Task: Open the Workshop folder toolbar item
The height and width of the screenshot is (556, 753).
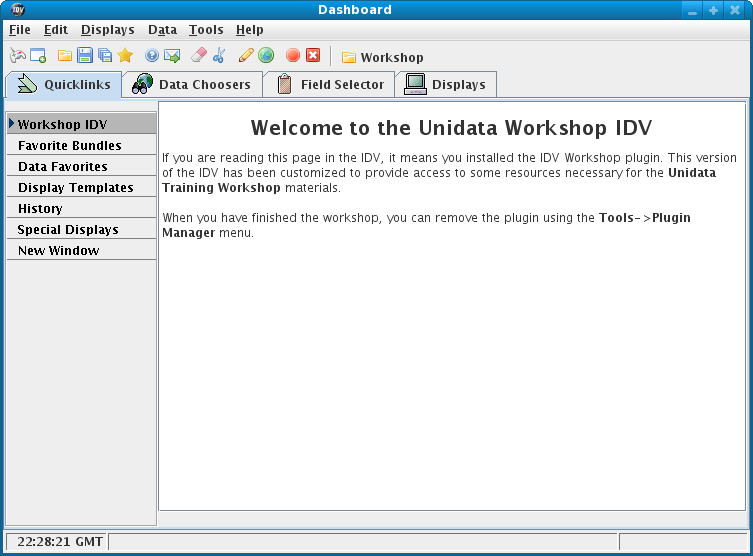Action: click(382, 57)
